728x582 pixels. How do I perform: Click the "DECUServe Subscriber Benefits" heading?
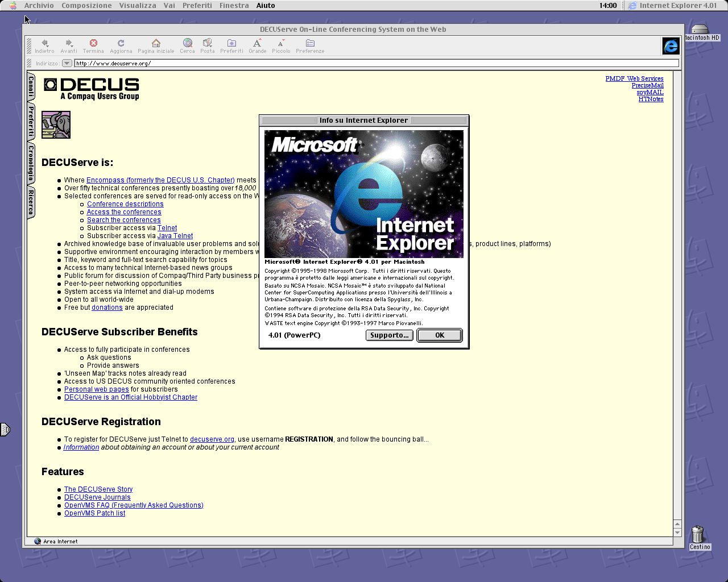click(x=119, y=332)
